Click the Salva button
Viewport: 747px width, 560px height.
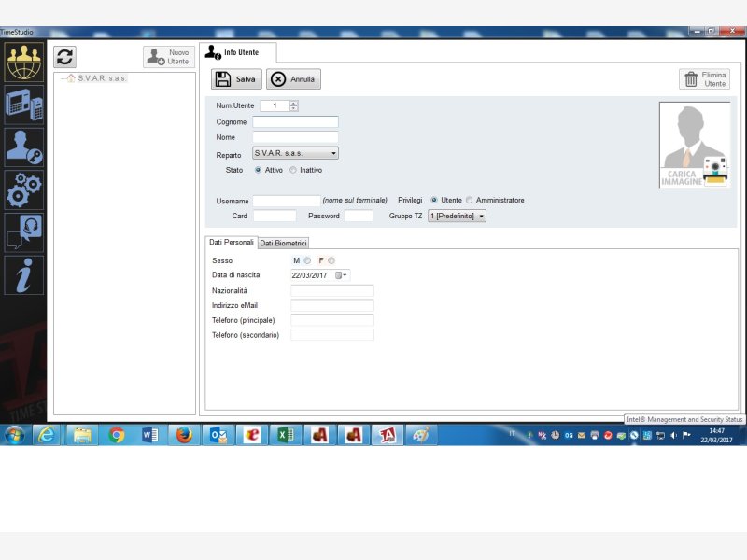coord(236,79)
